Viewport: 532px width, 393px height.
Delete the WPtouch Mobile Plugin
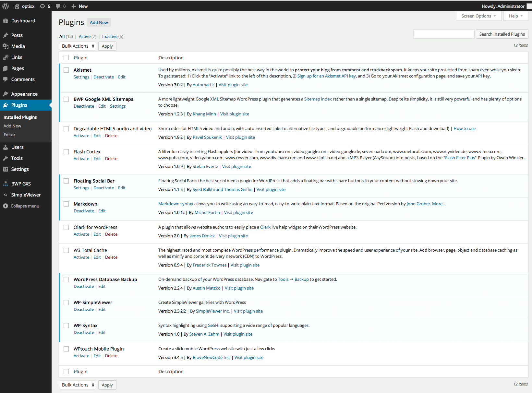(111, 356)
